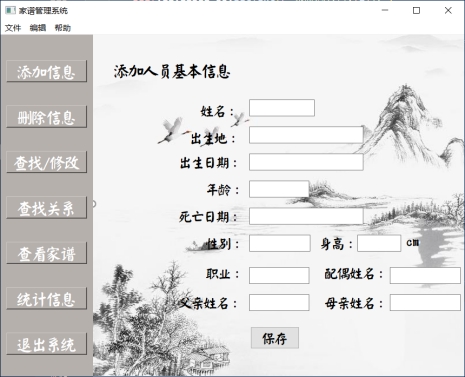Select the 身高 input box
This screenshot has height=377, width=465.
(379, 243)
